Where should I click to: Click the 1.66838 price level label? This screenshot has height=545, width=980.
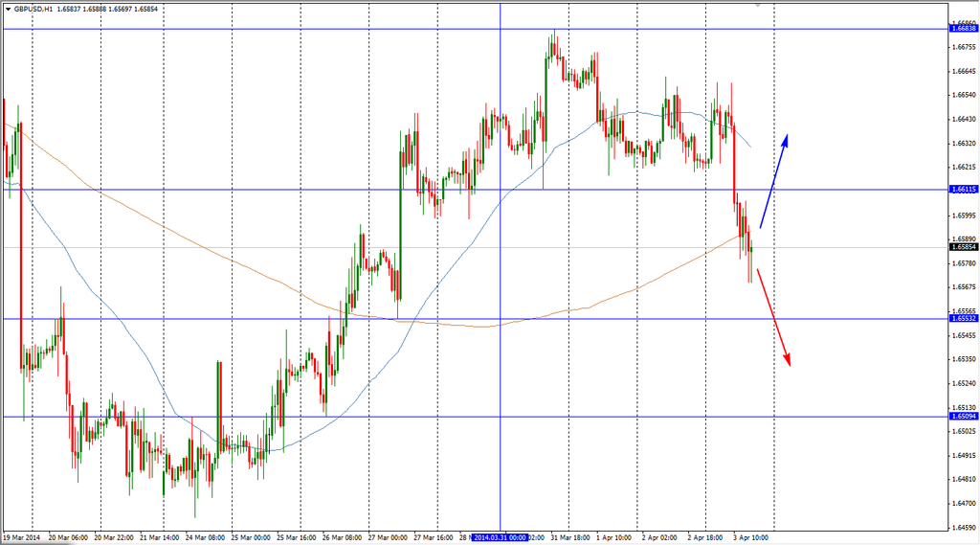(963, 29)
